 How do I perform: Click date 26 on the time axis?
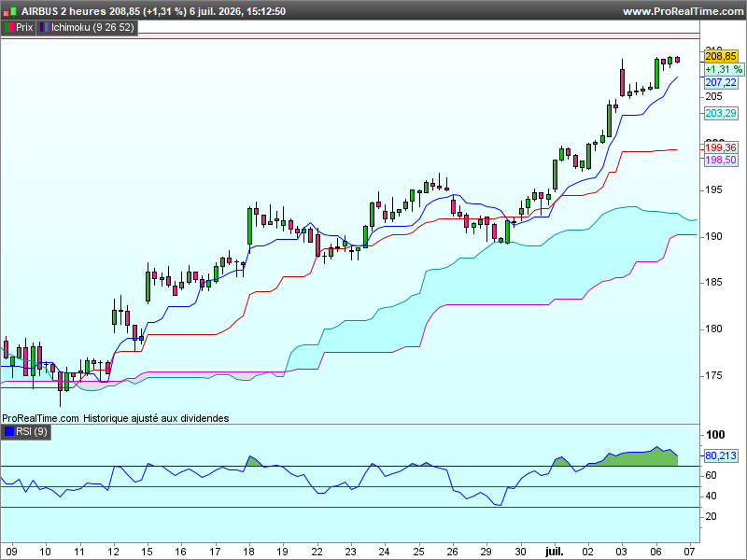[452, 552]
